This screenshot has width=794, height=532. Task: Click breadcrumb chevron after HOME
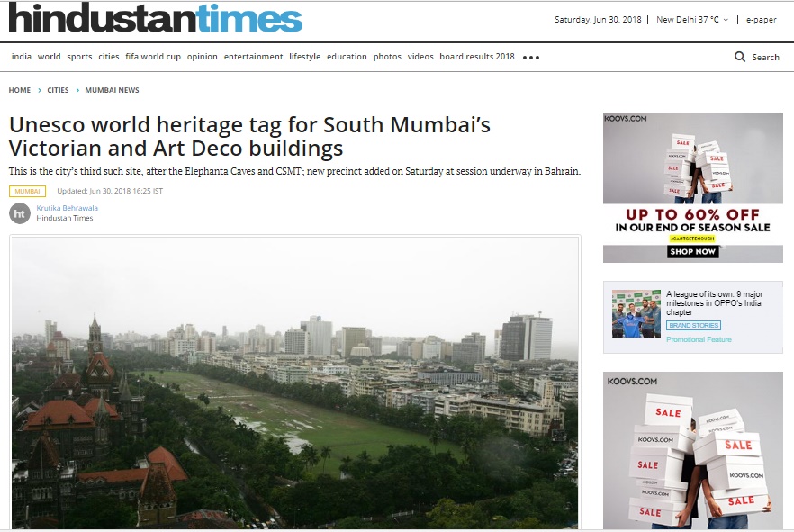coord(39,90)
